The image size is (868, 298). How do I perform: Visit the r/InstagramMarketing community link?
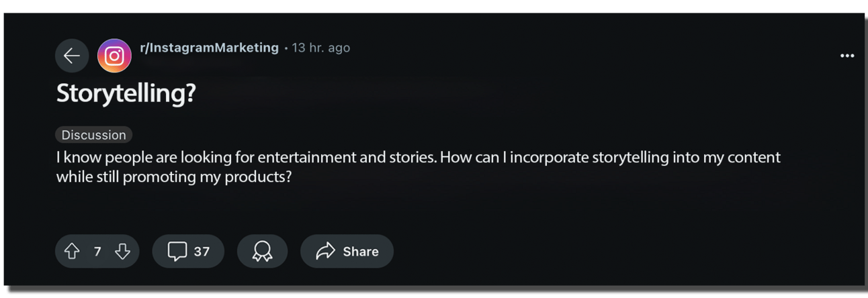pyautogui.click(x=209, y=48)
